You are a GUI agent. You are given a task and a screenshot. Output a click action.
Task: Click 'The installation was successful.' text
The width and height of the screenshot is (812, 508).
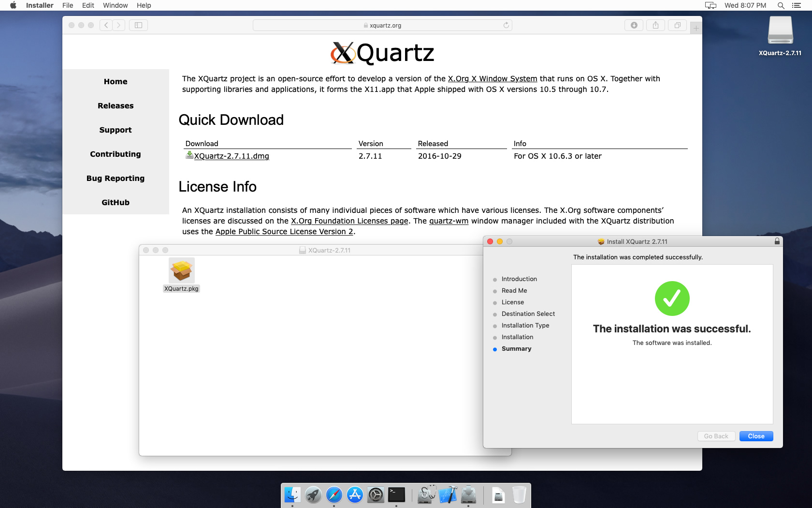click(x=672, y=329)
